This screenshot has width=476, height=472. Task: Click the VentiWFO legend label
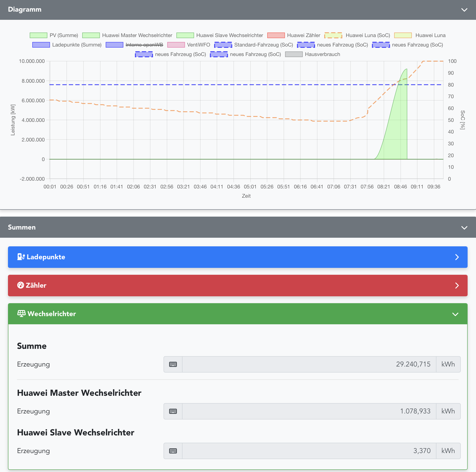[x=198, y=45]
